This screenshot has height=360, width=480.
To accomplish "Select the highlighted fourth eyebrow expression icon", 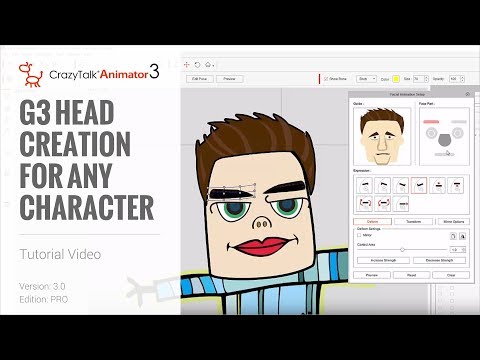I will [419, 185].
